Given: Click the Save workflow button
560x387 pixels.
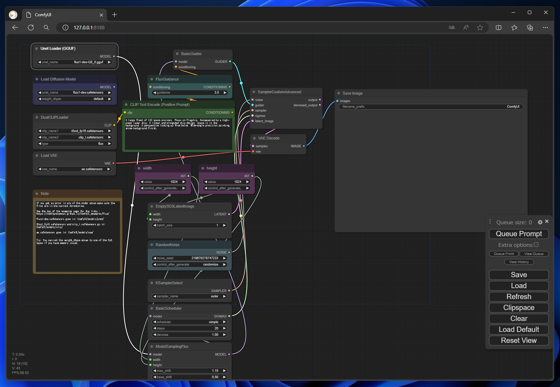Looking at the screenshot, I should point(519,275).
